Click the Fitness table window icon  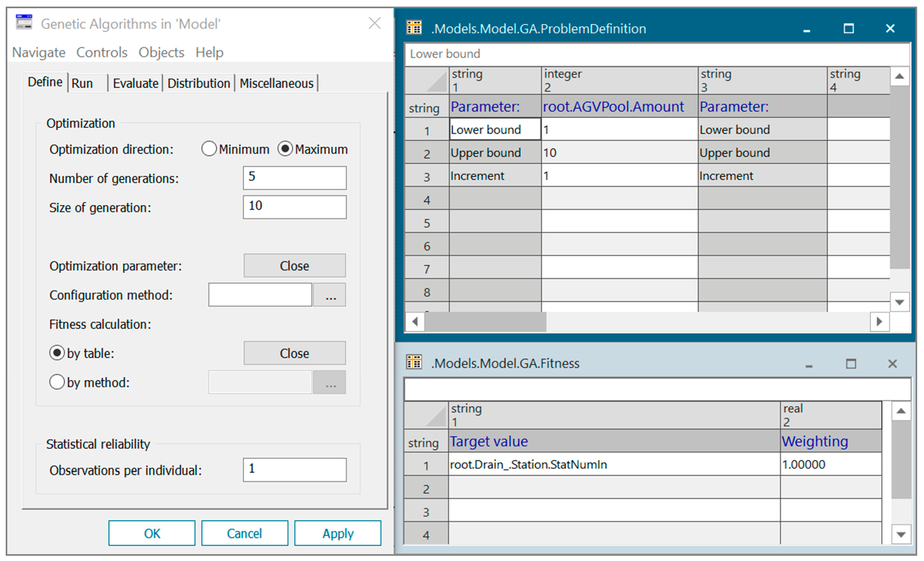[x=414, y=362]
